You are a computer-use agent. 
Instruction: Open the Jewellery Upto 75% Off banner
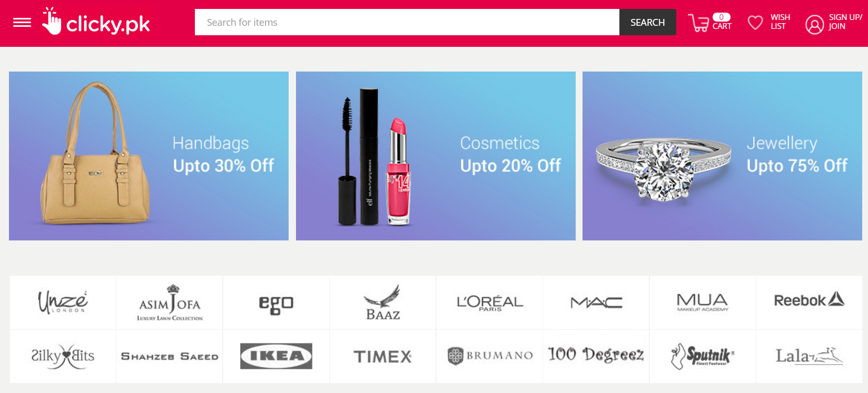coord(722,156)
